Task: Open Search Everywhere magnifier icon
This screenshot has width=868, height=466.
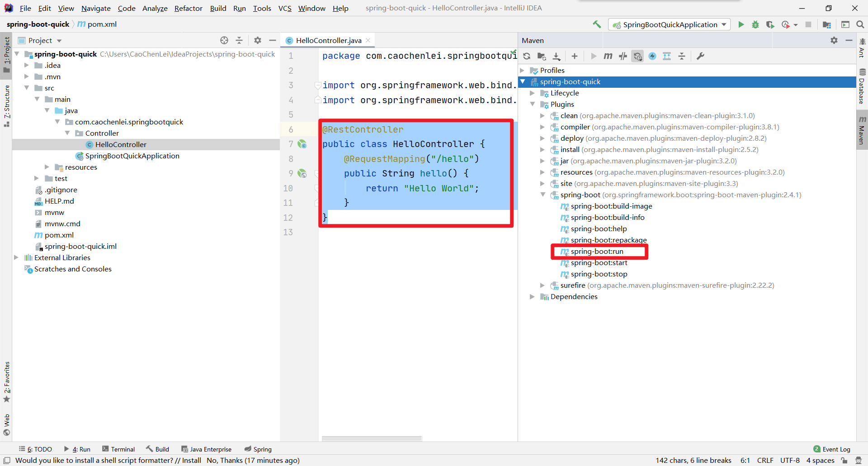Action: click(x=860, y=24)
